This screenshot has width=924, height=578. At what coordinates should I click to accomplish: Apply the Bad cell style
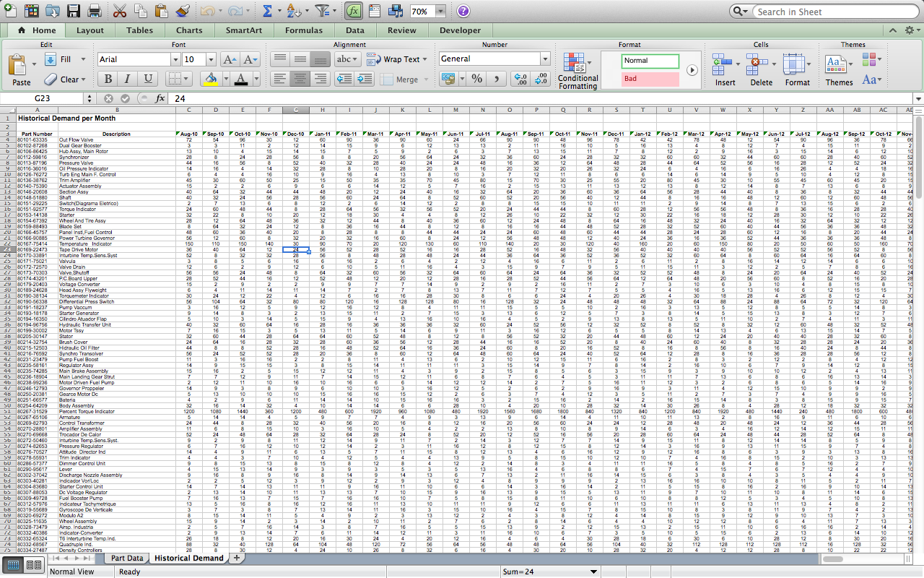[650, 79]
